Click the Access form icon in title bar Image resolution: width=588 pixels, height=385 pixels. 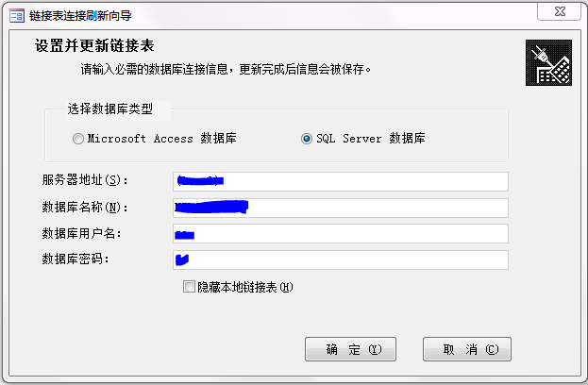click(16, 15)
